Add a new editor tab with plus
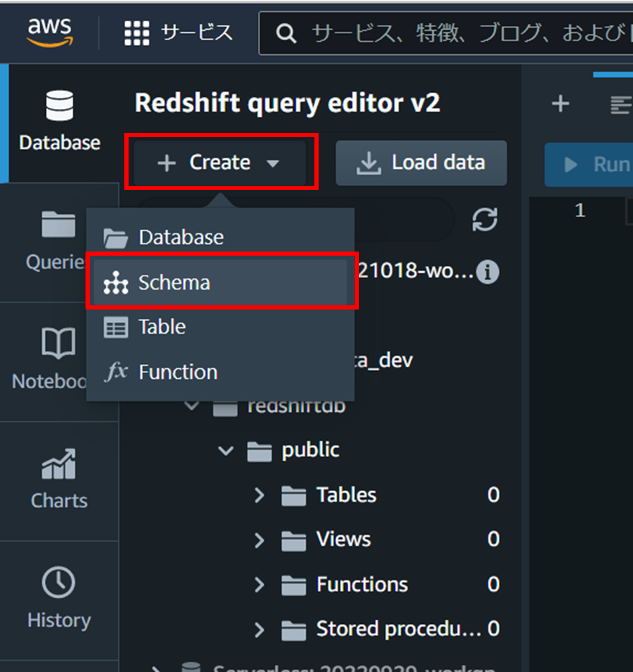The height and width of the screenshot is (672, 633). (x=560, y=104)
